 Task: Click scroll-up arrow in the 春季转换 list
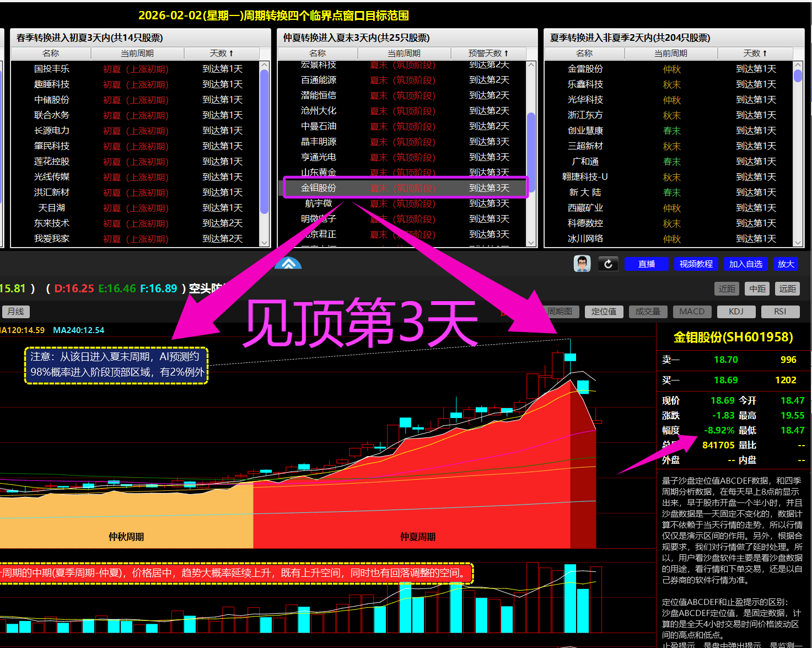(x=264, y=65)
